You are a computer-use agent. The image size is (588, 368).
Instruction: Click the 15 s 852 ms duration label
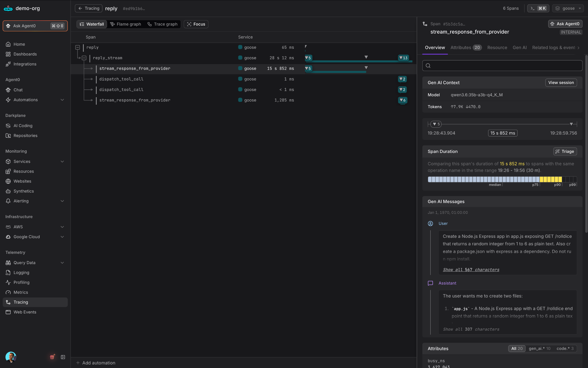pos(503,133)
